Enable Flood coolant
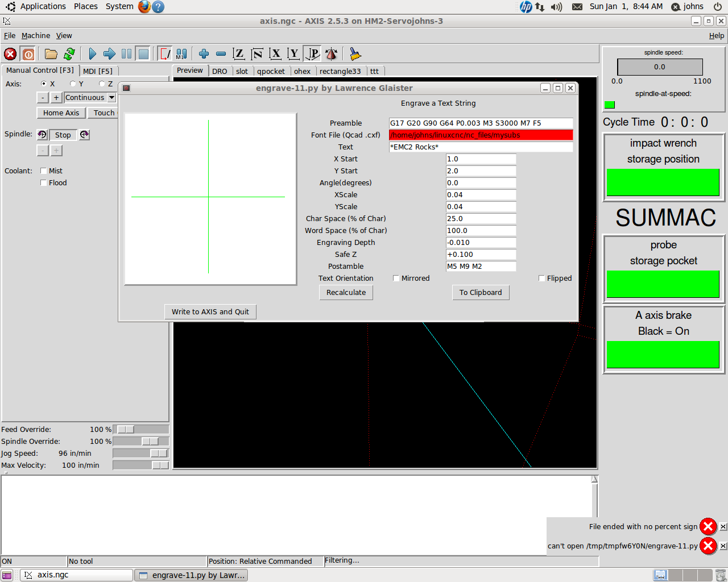 (43, 182)
